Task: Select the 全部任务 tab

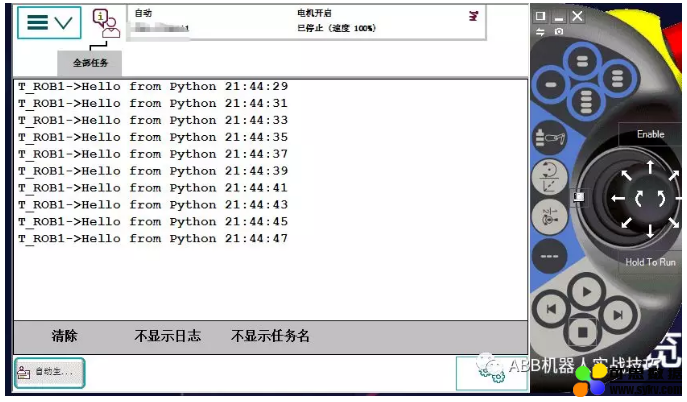Action: pyautogui.click(x=89, y=62)
